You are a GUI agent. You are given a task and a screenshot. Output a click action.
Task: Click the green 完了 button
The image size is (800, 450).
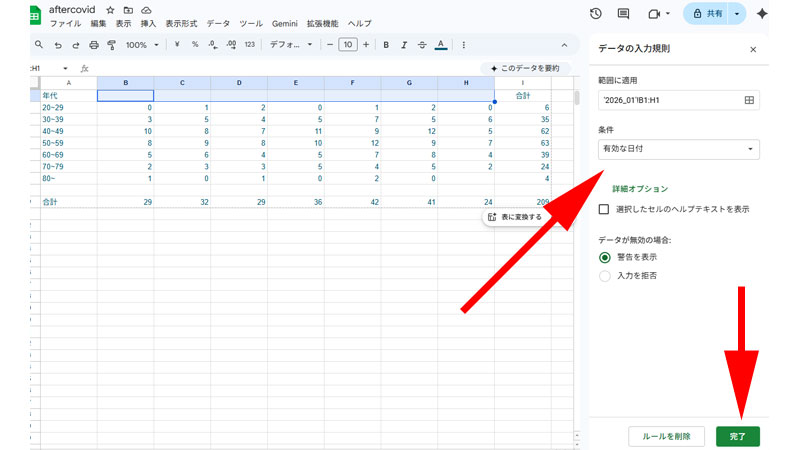coord(738,436)
